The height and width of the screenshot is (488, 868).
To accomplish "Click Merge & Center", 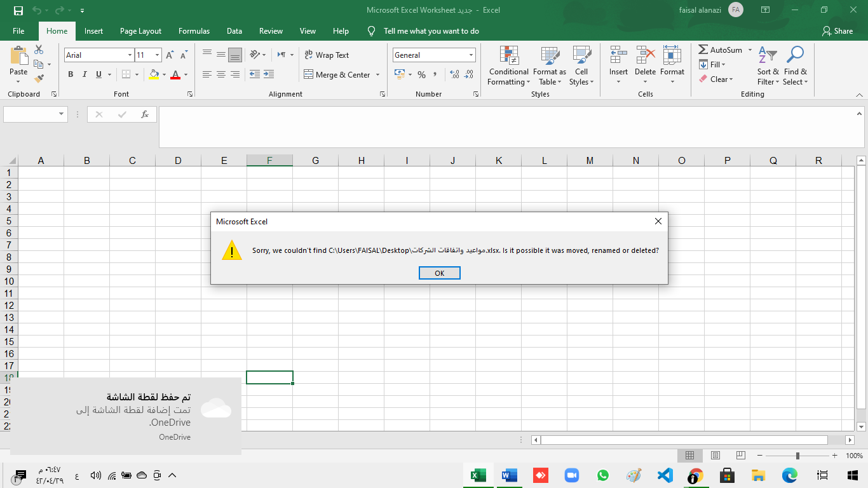I will point(337,74).
